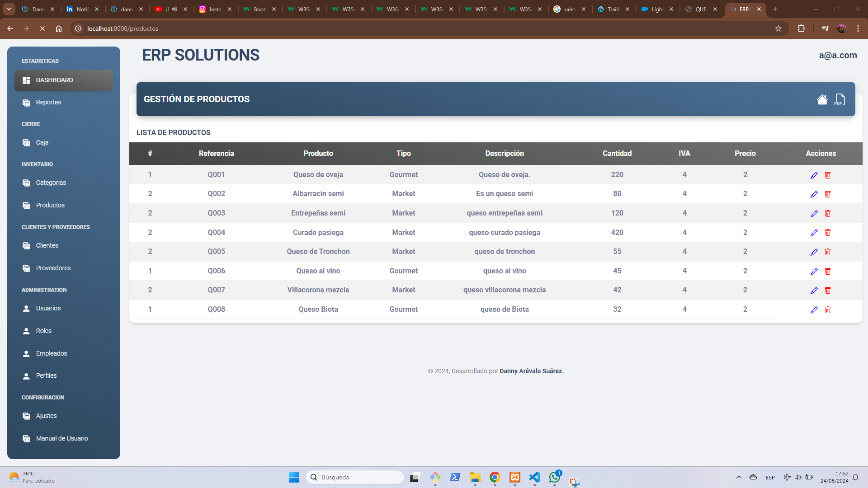Delete the Albarracín semi product with trash icon

827,194
